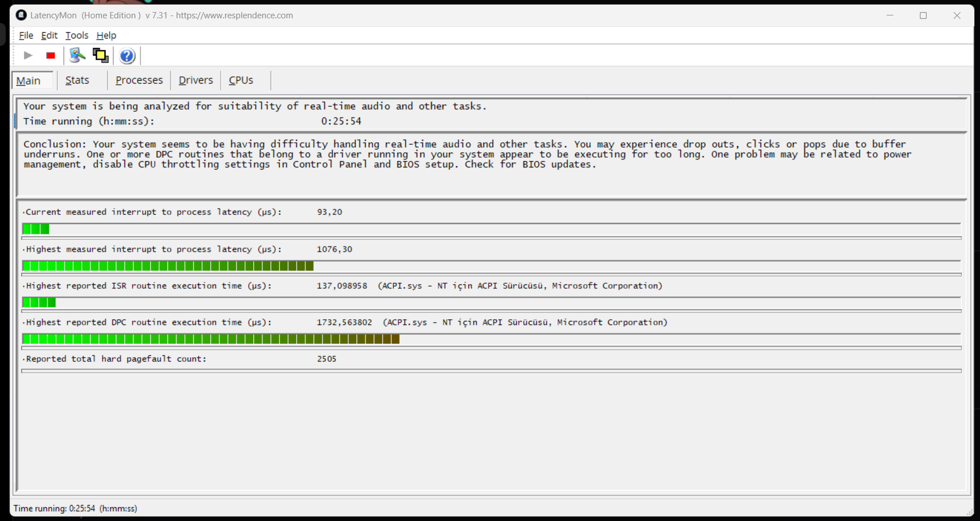This screenshot has height=521, width=980.
Task: Click the current interrupt latency bar
Action: [x=491, y=229]
